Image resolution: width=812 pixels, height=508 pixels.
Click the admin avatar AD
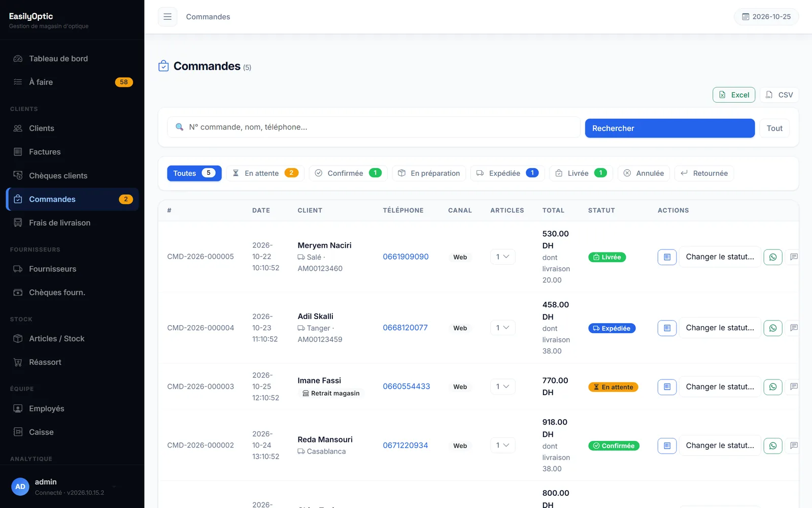tap(20, 487)
